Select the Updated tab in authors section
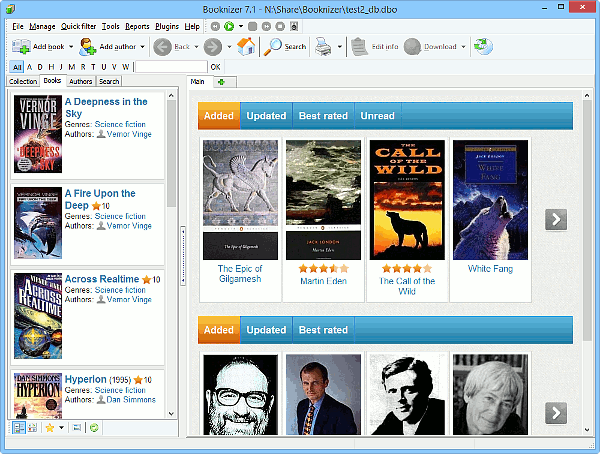 tap(266, 330)
